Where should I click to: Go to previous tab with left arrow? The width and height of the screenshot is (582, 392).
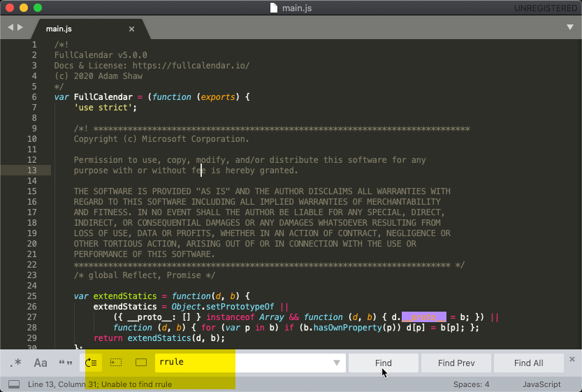click(x=10, y=27)
